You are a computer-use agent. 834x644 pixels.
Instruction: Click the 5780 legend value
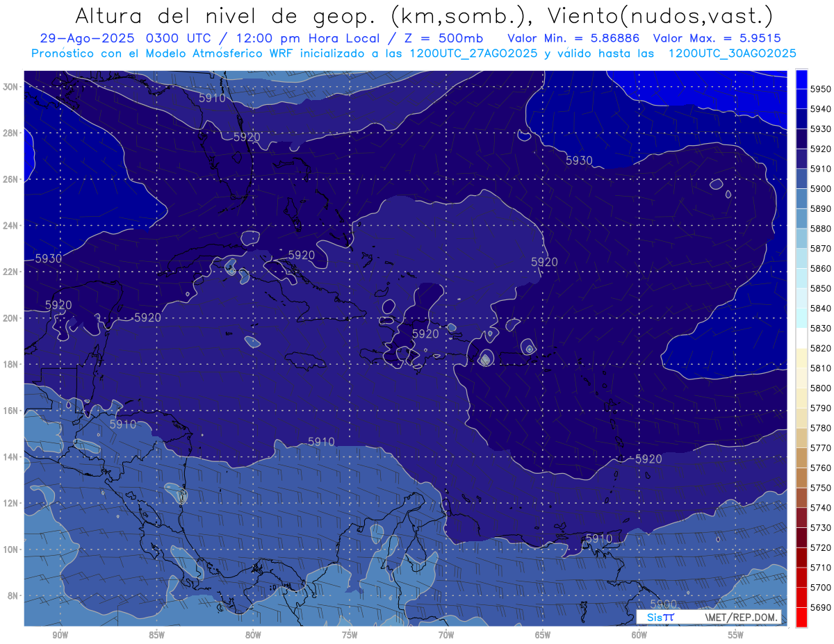[x=821, y=428]
